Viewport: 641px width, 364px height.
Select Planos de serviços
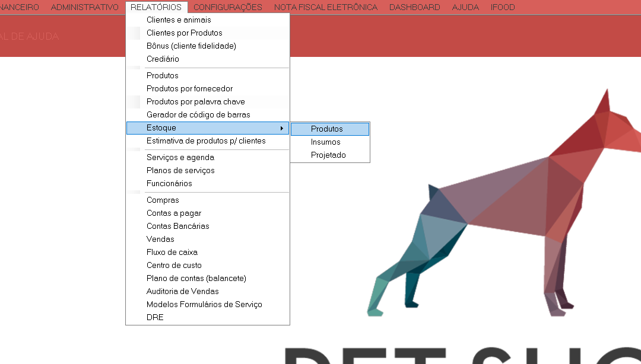[x=208, y=170]
